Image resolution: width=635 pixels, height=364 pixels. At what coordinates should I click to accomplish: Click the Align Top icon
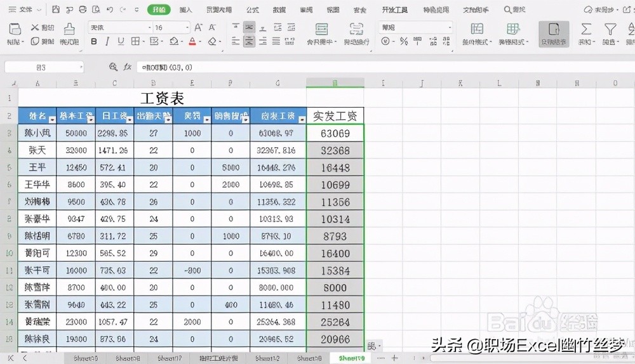pyautogui.click(x=236, y=27)
